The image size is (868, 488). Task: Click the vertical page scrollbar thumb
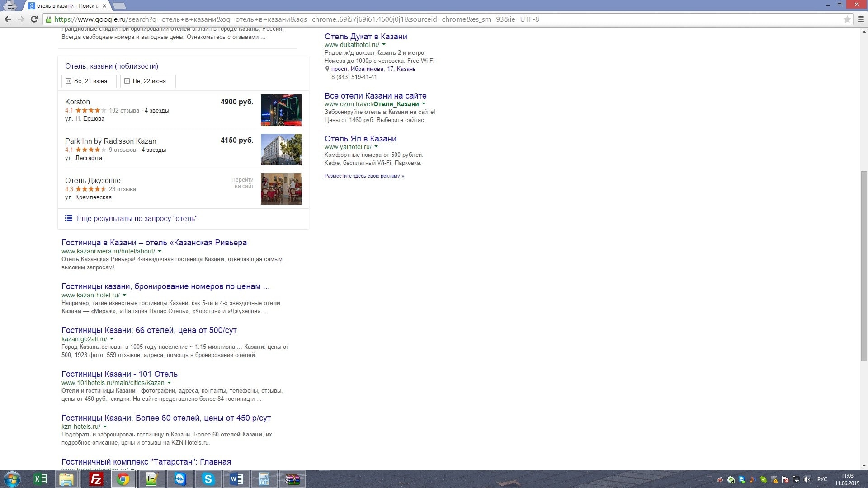pyautogui.click(x=864, y=266)
